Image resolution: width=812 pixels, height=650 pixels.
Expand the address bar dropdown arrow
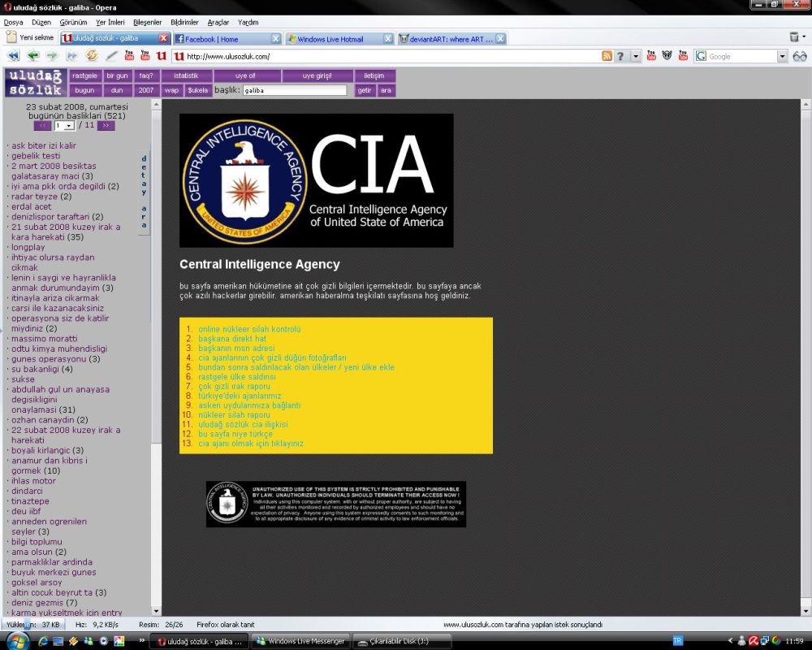click(x=636, y=56)
